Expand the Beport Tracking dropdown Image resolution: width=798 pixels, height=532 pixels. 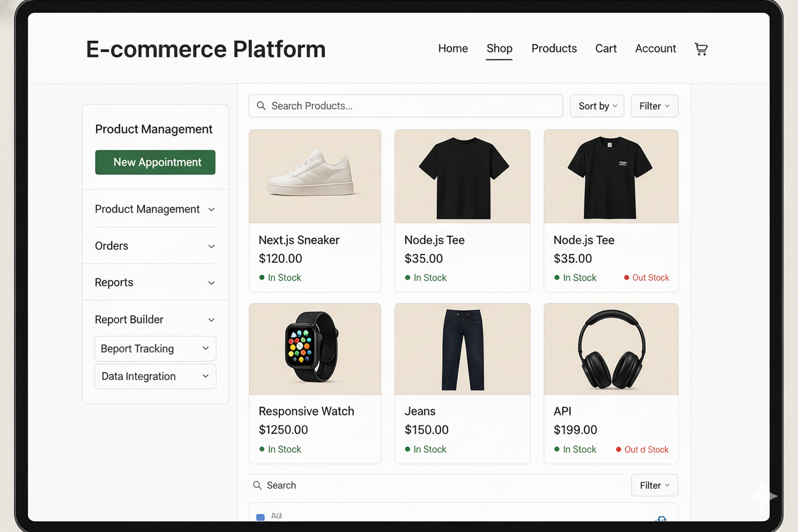point(155,348)
